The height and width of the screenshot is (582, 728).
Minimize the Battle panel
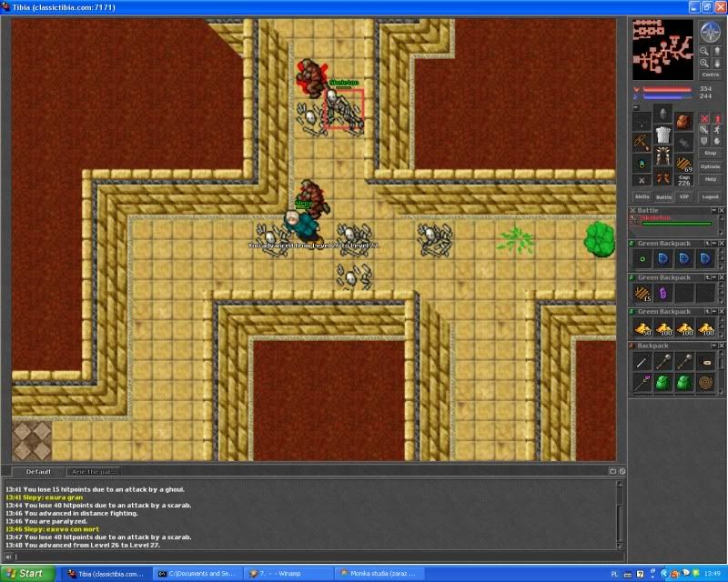click(x=714, y=210)
